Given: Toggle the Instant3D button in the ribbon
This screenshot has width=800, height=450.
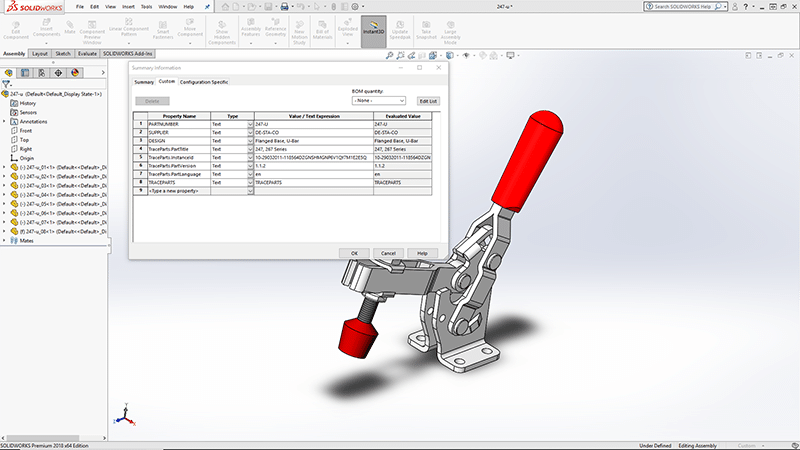Looking at the screenshot, I should (376, 28).
